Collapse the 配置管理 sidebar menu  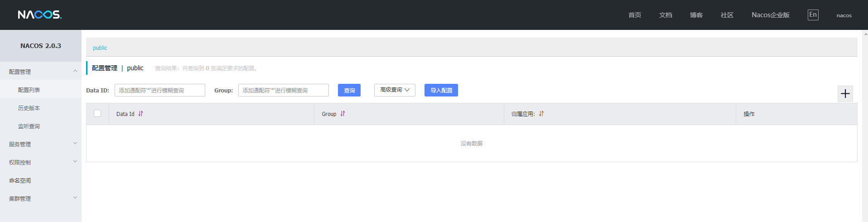click(x=41, y=71)
